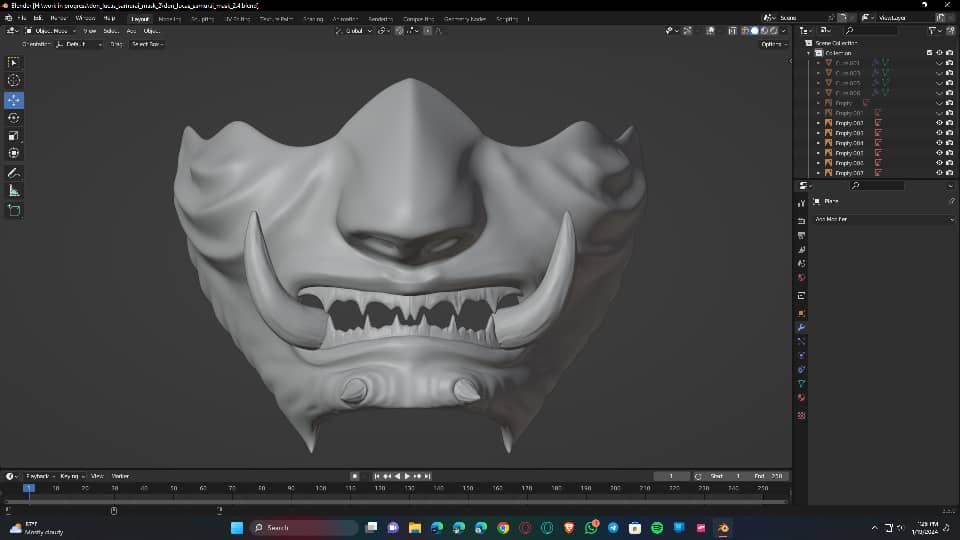This screenshot has height=540, width=960.
Task: Hide Empty.004 in the viewport
Action: point(939,143)
